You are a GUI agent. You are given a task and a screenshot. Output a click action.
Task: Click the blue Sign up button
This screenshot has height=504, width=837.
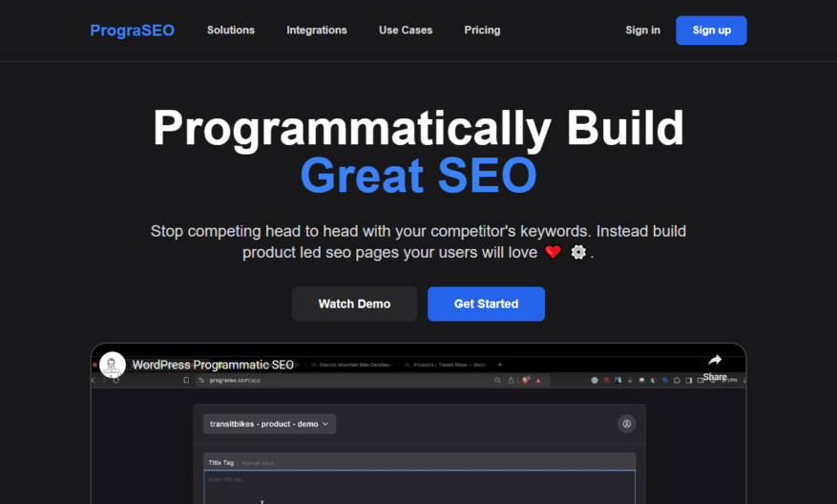click(711, 31)
